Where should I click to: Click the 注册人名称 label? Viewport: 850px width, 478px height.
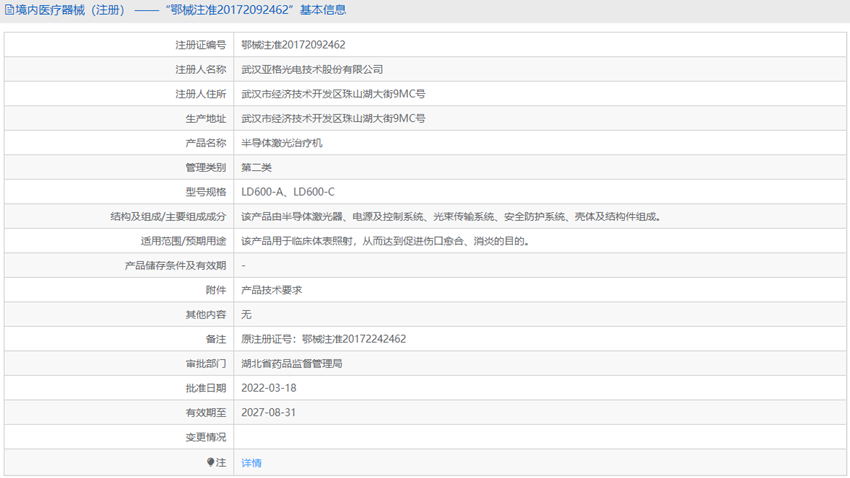pyautogui.click(x=201, y=69)
